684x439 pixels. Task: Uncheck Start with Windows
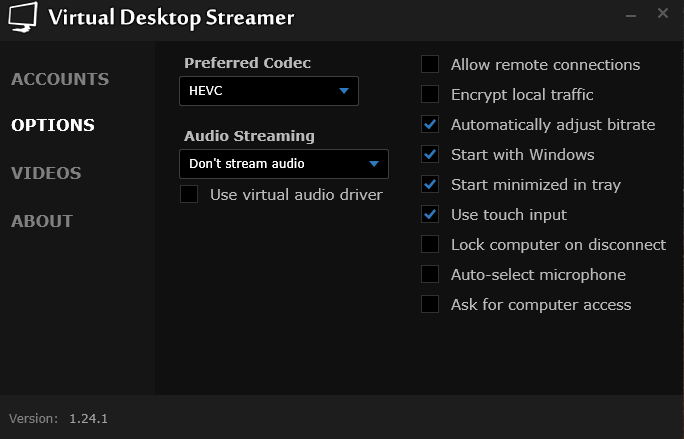pyautogui.click(x=430, y=155)
